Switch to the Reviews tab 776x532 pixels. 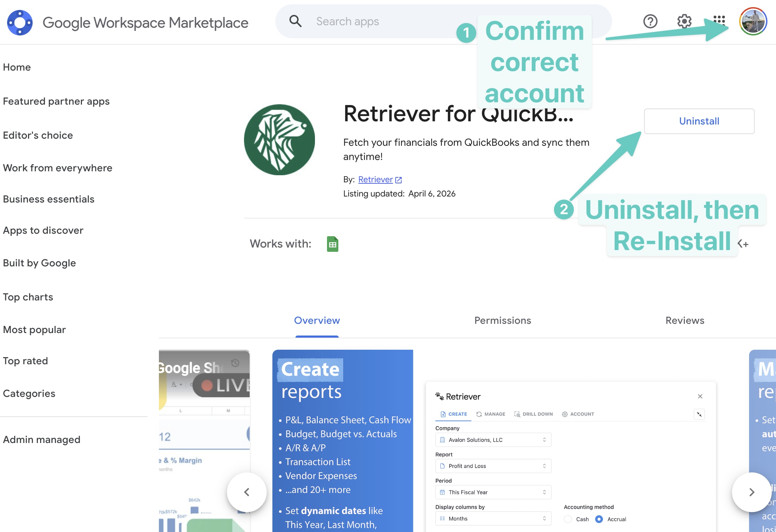[x=685, y=320]
